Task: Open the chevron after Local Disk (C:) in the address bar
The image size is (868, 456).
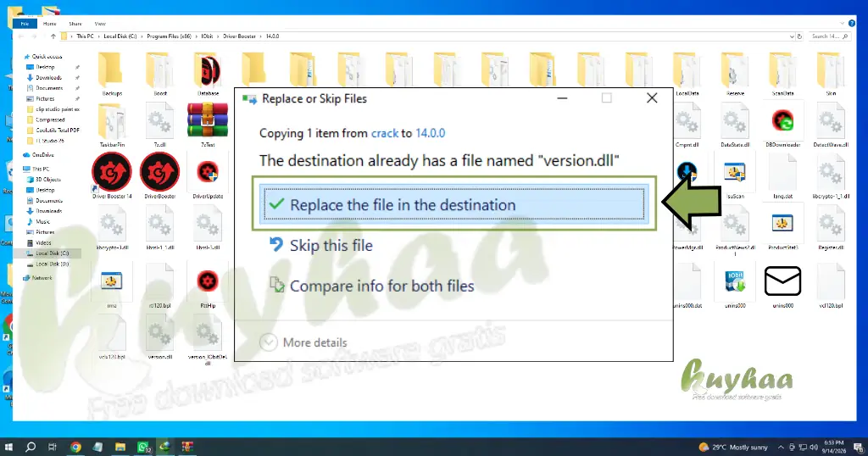Action: pyautogui.click(x=142, y=36)
